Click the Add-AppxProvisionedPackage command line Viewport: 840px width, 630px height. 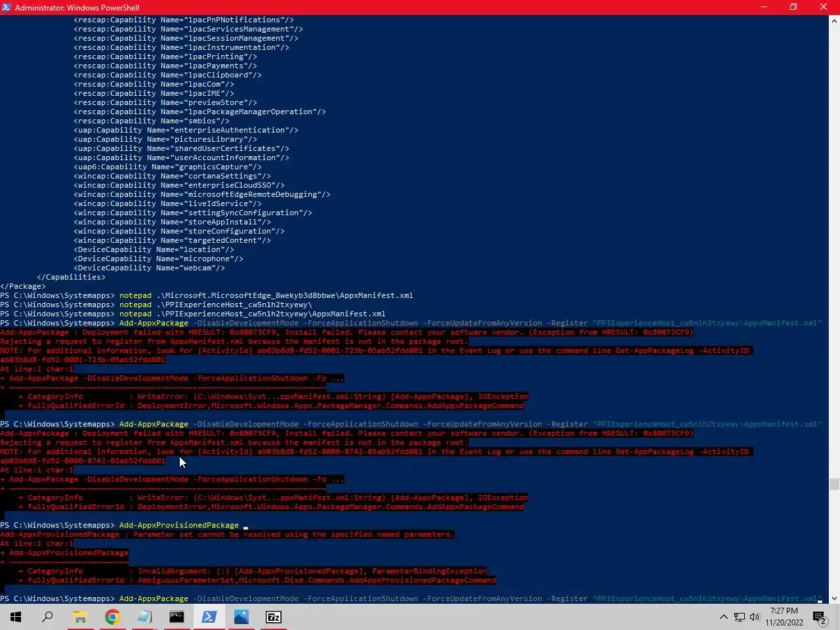tap(125, 525)
